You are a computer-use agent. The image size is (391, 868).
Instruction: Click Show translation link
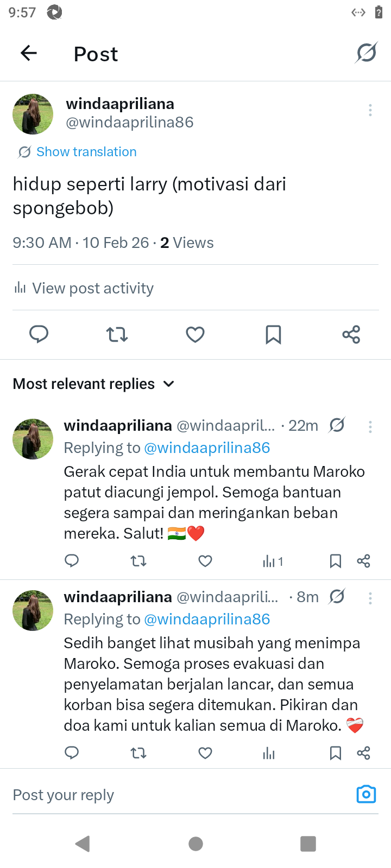pos(86,152)
